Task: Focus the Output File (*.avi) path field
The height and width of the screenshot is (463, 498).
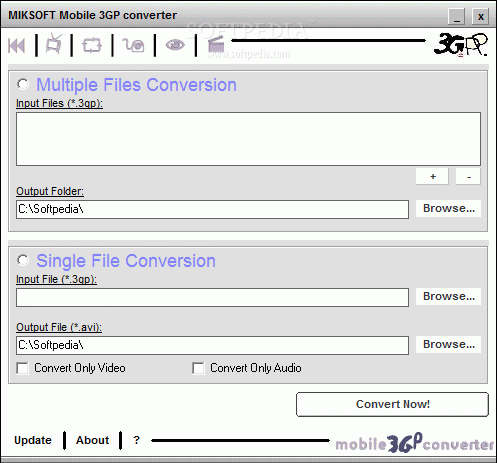Action: [212, 345]
